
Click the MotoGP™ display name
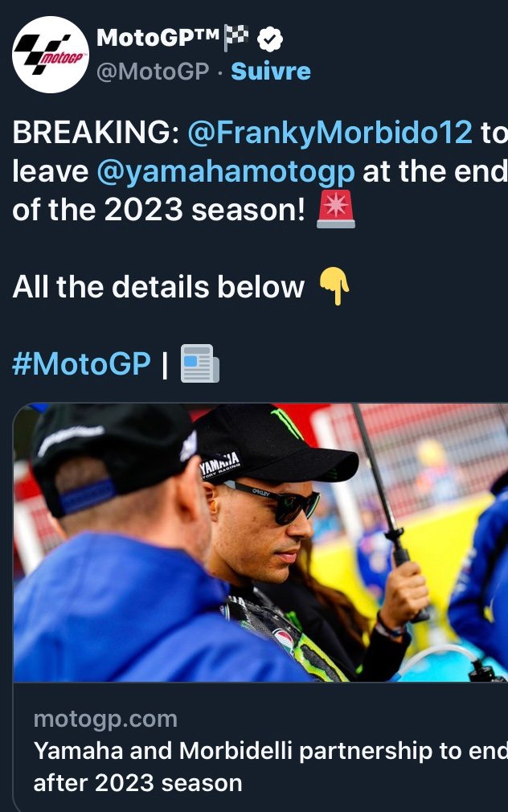(158, 38)
